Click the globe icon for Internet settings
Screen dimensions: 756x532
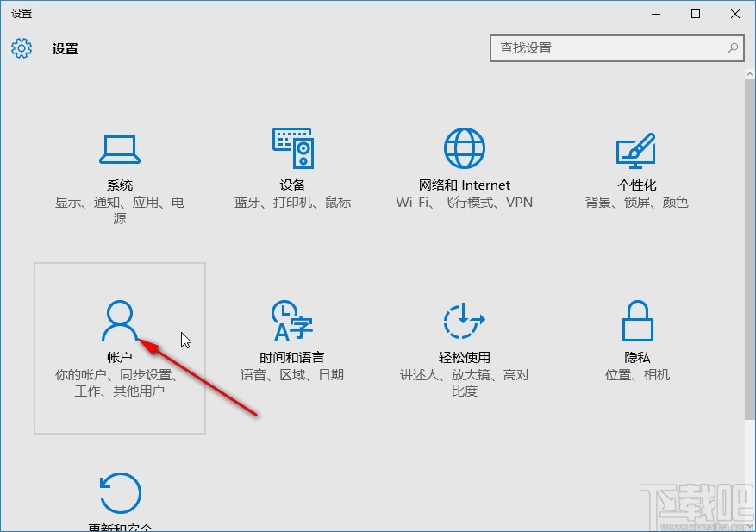pyautogui.click(x=463, y=147)
